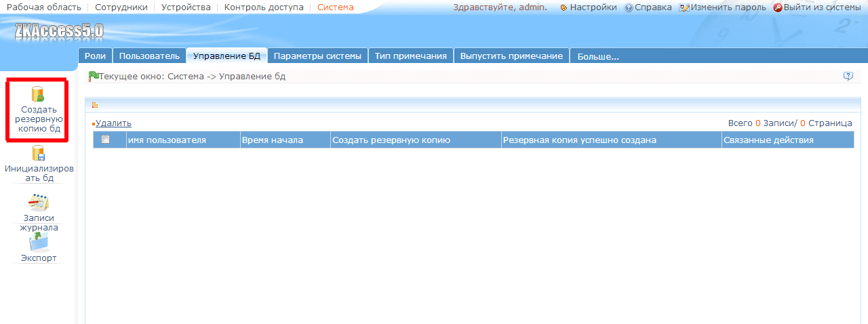Toggle the select-all checkbox in table header
The image size is (868, 324).
coord(105,140)
